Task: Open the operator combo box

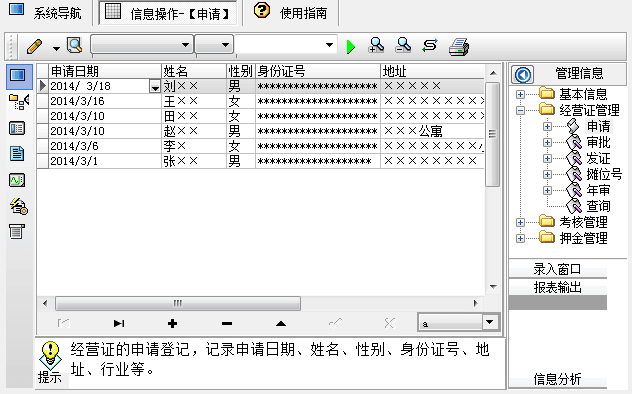Action: (x=214, y=44)
